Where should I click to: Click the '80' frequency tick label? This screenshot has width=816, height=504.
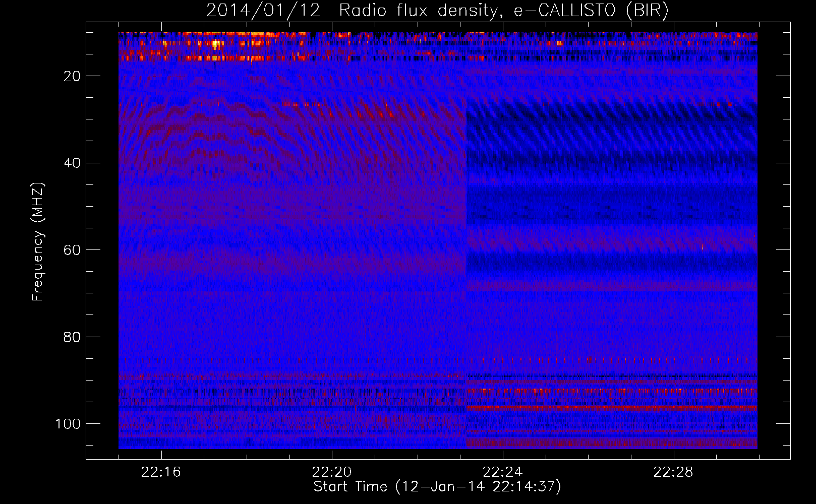(x=73, y=337)
